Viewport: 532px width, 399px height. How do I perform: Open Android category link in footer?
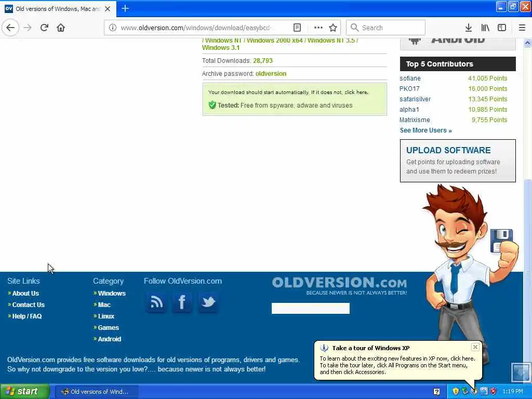pos(109,339)
